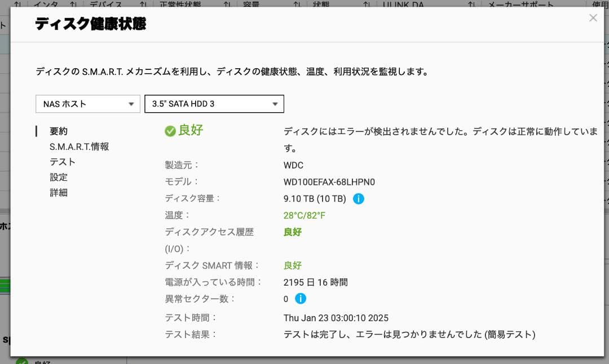Screen dimensions: 609x364
Task: Open the テスト section in the sidebar
Action: click(63, 161)
